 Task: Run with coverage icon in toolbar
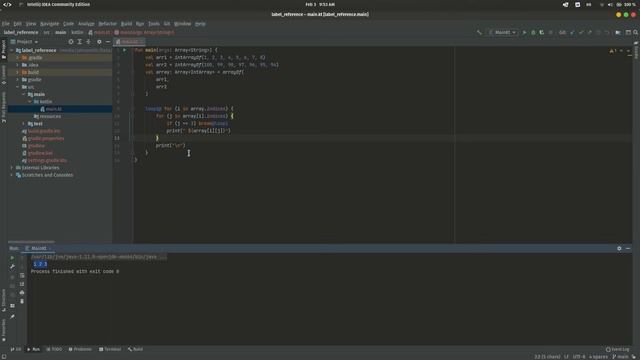pyautogui.click(x=542, y=32)
